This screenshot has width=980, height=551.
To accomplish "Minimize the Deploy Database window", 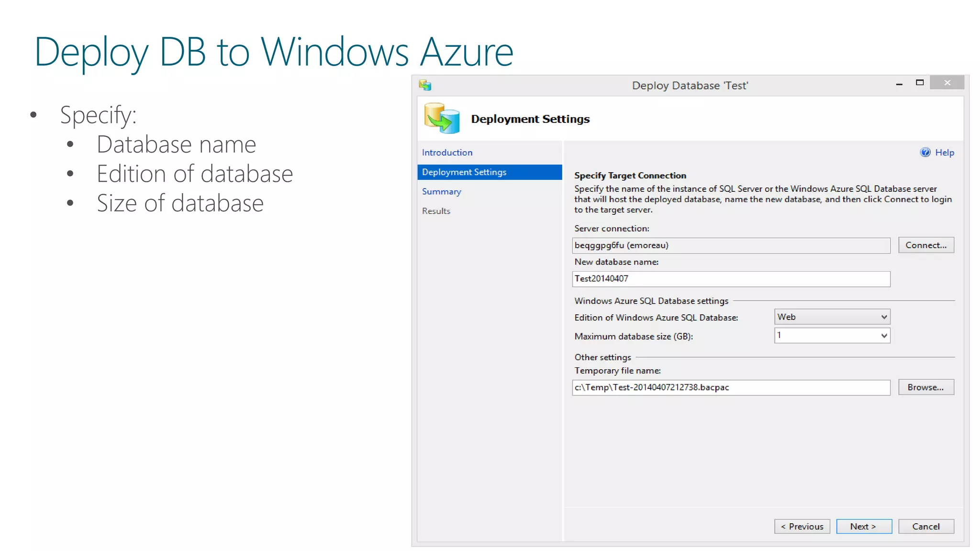I will point(899,84).
